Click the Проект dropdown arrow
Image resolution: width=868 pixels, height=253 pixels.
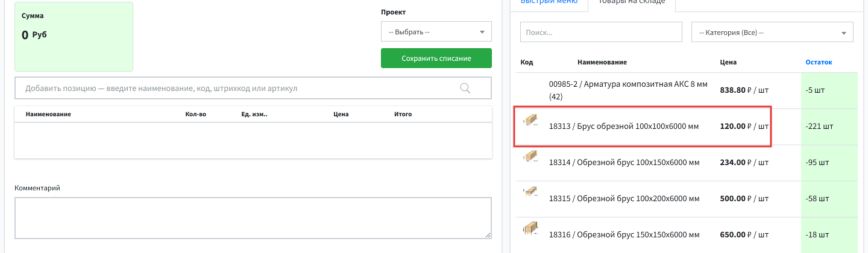482,32
